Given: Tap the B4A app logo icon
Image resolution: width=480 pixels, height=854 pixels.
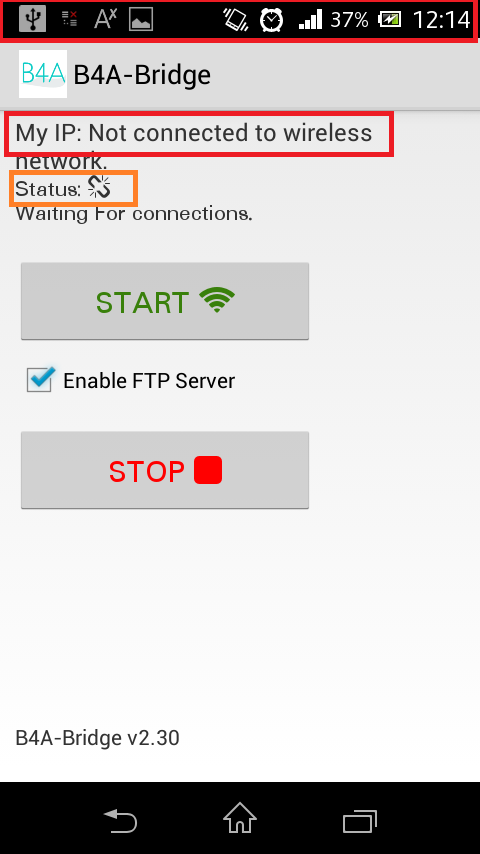Looking at the screenshot, I should 42,74.
